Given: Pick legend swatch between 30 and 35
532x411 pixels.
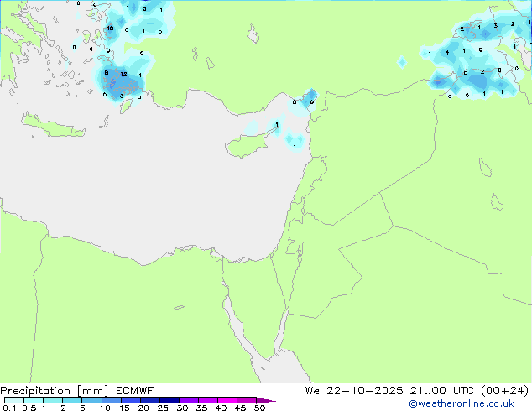Looking at the screenshot, I should [x=188, y=400].
